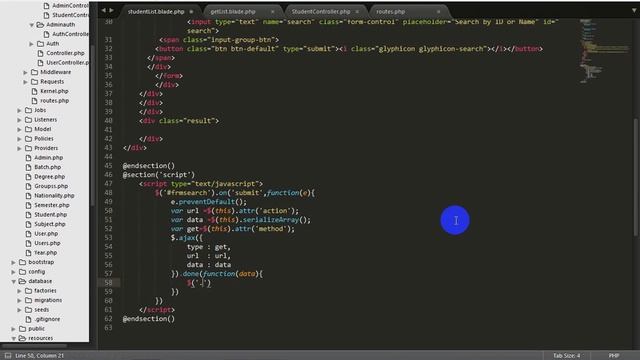
Task: Click the editor vertical scrollbar
Action: pyautogui.click(x=636, y=177)
